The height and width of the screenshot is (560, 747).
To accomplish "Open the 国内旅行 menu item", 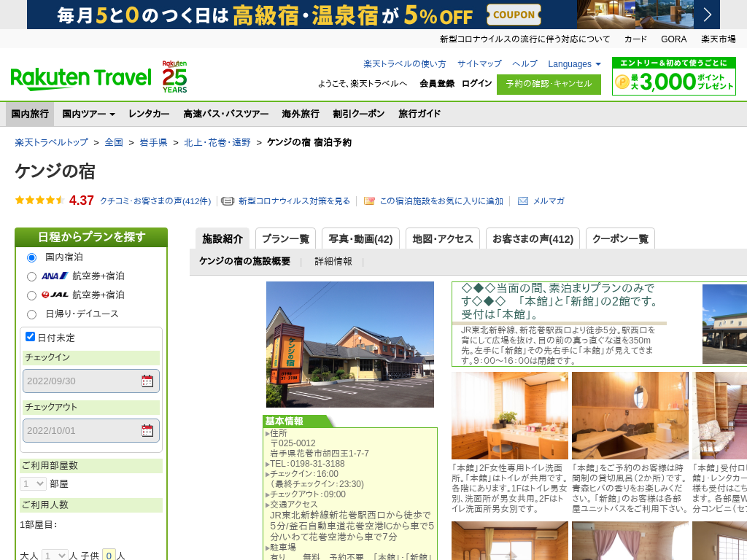I will point(30,114).
